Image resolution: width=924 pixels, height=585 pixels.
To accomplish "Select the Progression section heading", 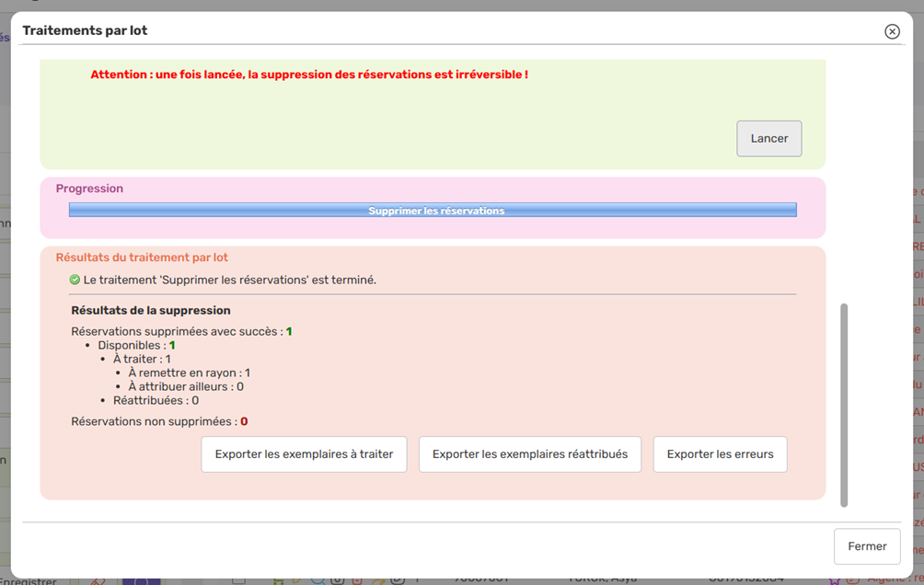I will [x=89, y=189].
